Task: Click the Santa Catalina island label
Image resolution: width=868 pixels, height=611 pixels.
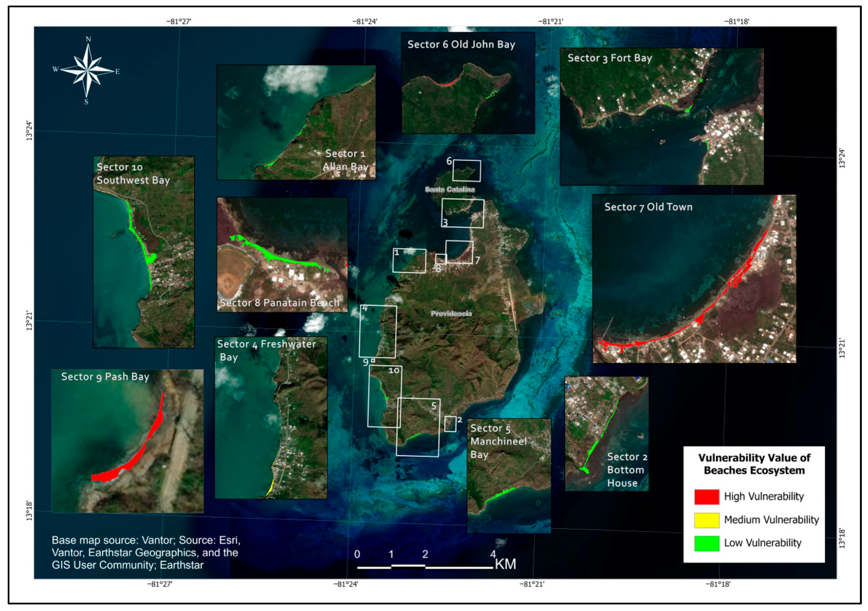Action: click(x=450, y=189)
